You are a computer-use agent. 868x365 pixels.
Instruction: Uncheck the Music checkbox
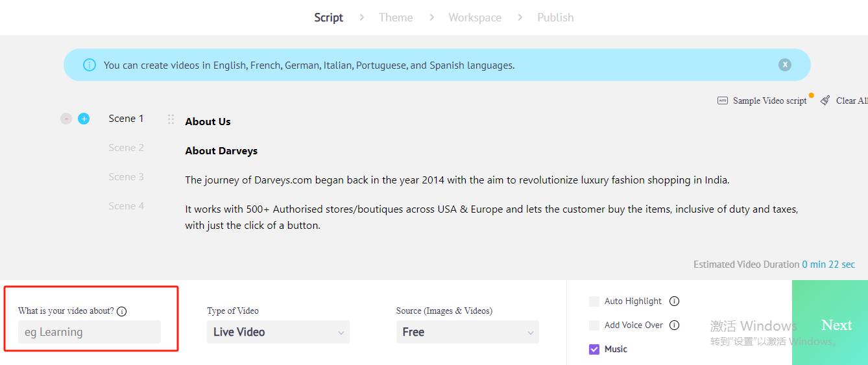coord(594,349)
